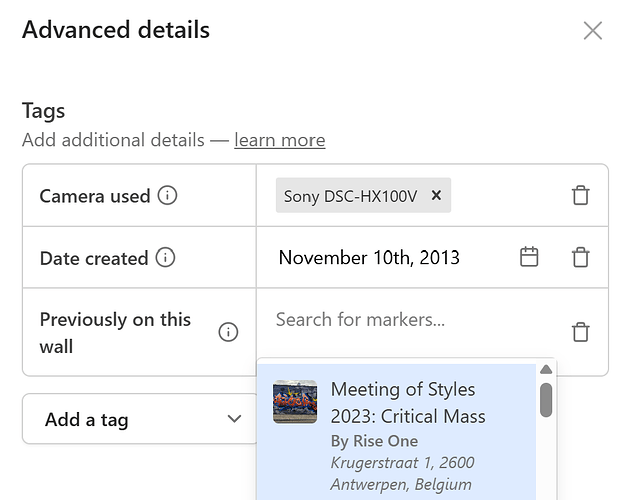Click the Krugerstraat 1, 2600 Antwerpen address
617x500 pixels.
pyautogui.click(x=402, y=473)
